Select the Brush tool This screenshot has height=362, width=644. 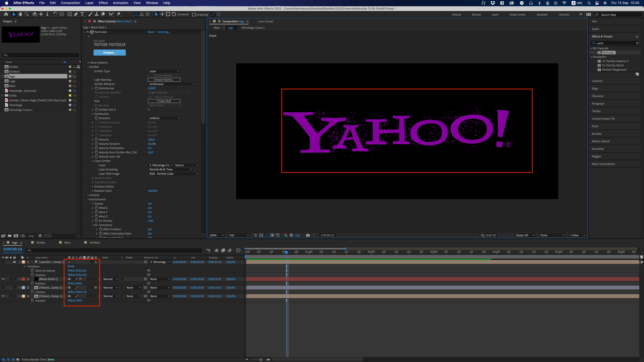click(x=90, y=14)
